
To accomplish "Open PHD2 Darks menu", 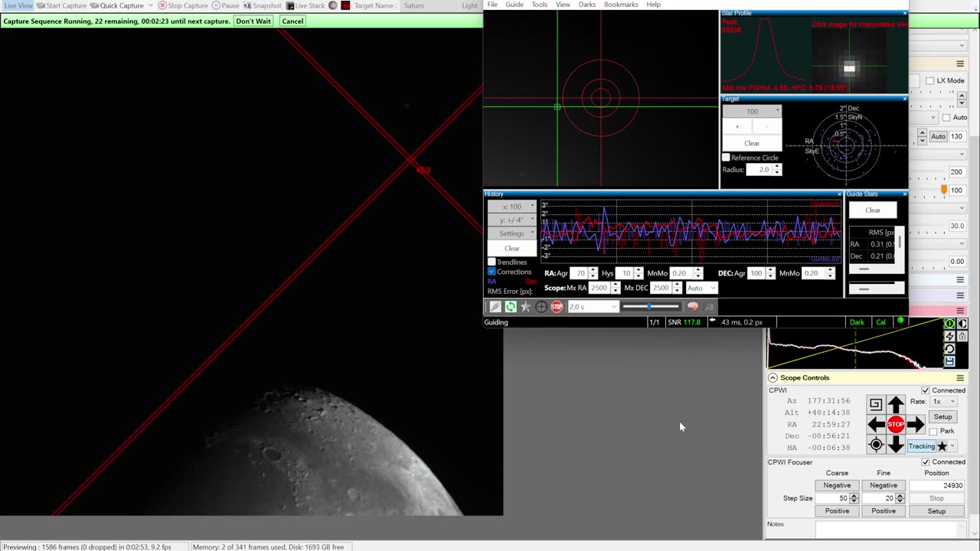I will tap(587, 5).
